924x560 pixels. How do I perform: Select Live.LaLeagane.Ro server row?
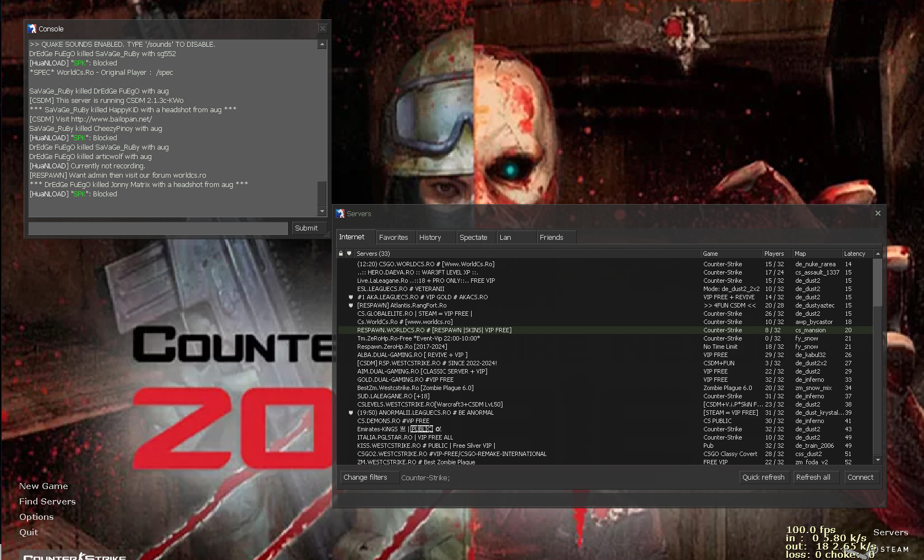click(x=604, y=281)
